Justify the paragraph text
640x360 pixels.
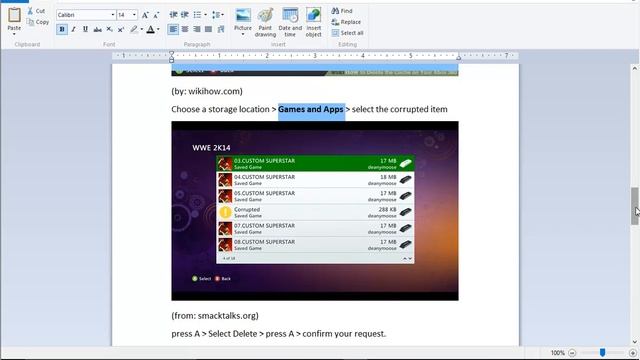pos(209,29)
